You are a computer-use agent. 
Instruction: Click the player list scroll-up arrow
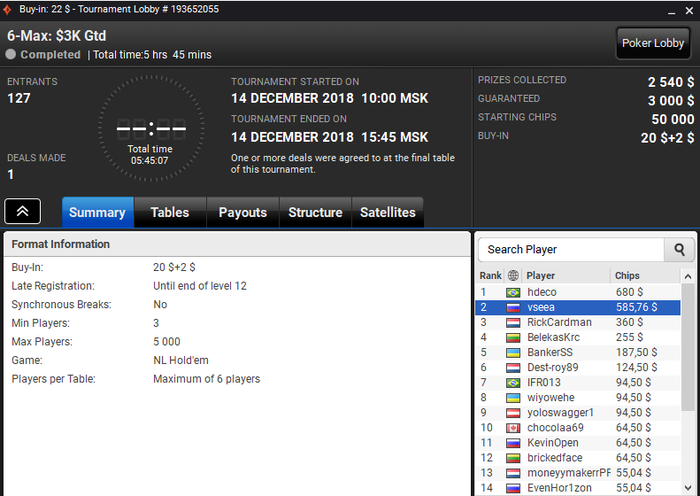point(688,276)
